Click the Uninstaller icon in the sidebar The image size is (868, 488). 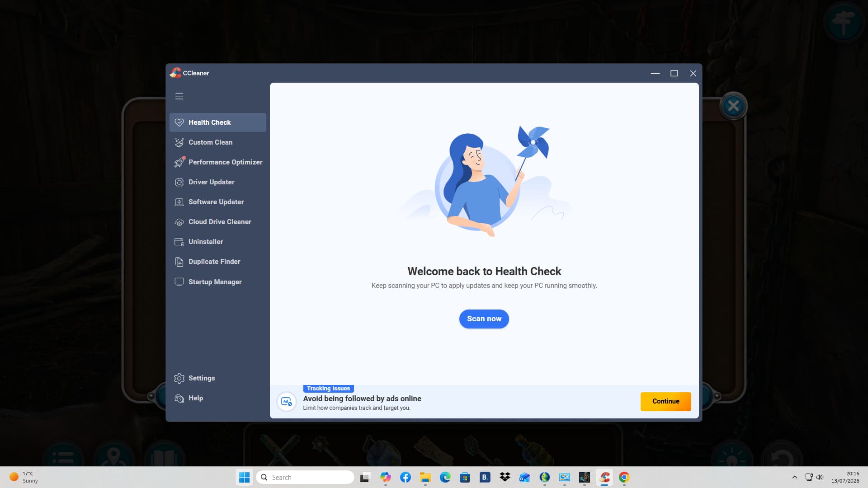179,242
